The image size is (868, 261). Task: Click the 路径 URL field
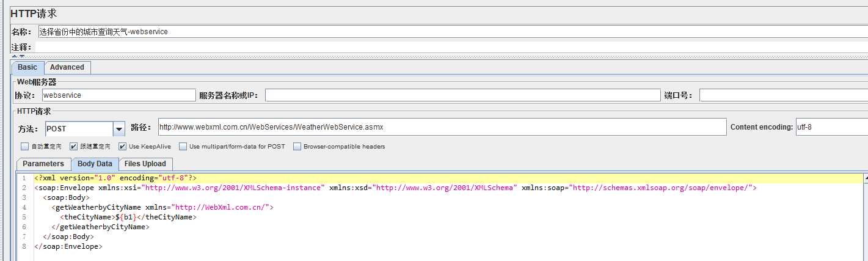coord(442,127)
